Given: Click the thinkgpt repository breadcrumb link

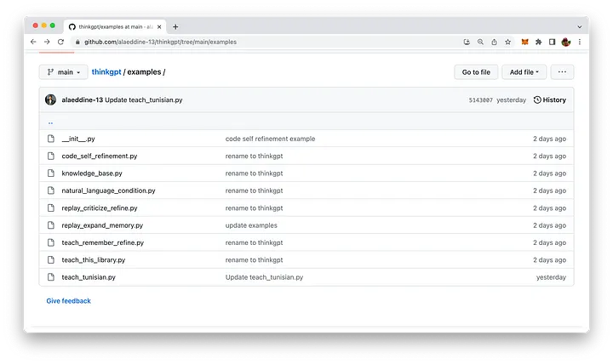Looking at the screenshot, I should (106, 72).
